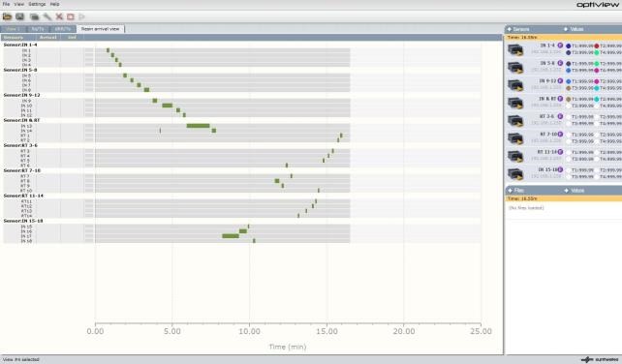Toggle RT 11-14 T1 white circle
This screenshot has width=622, height=364.
pyautogui.click(x=568, y=152)
